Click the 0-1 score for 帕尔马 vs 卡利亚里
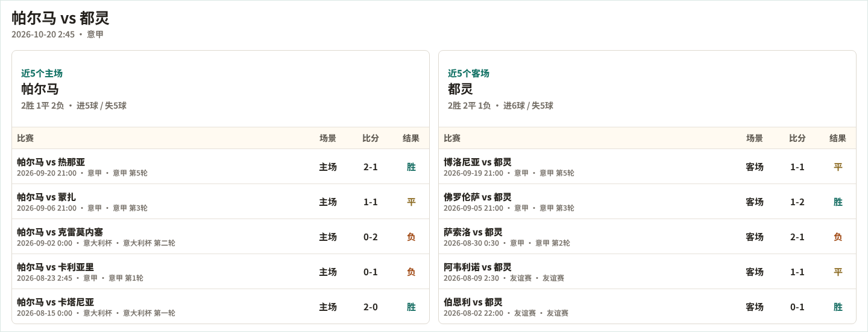868x332 pixels. (x=371, y=272)
